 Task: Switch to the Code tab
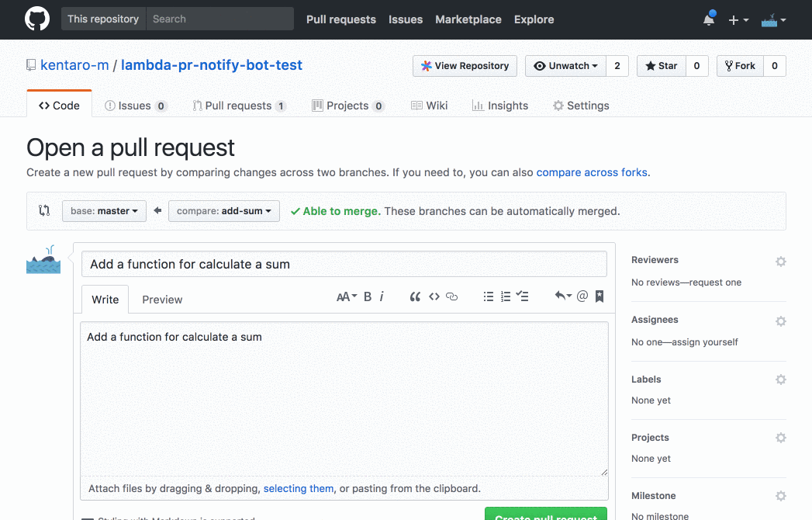point(59,106)
